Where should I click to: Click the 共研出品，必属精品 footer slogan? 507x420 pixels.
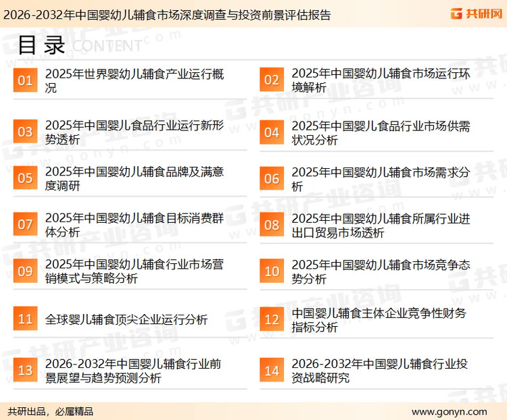(x=51, y=411)
